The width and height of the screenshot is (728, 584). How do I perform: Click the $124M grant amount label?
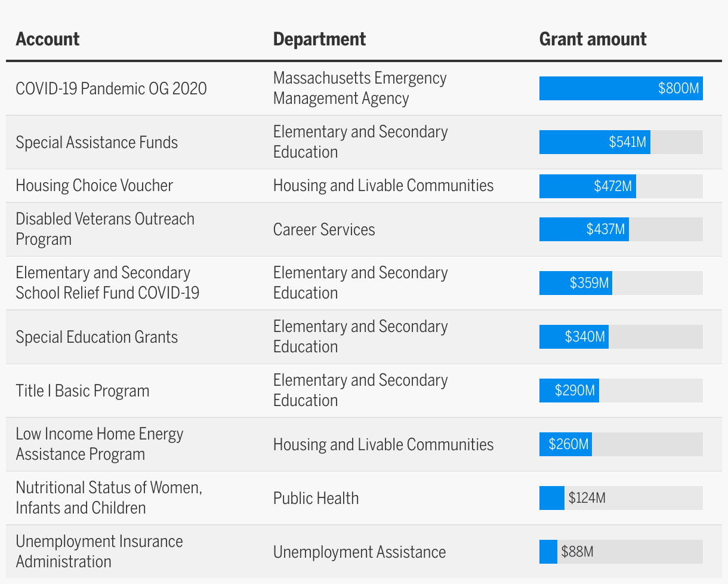click(x=587, y=498)
